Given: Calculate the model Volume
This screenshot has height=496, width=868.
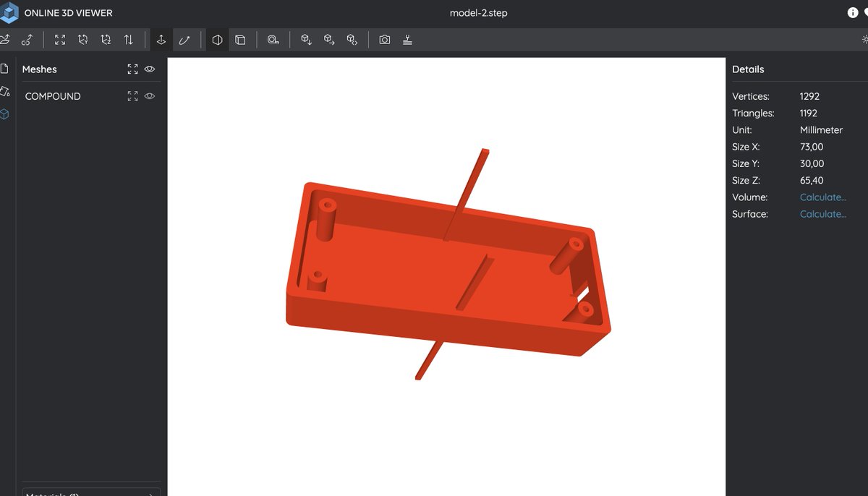Looking at the screenshot, I should coord(822,197).
